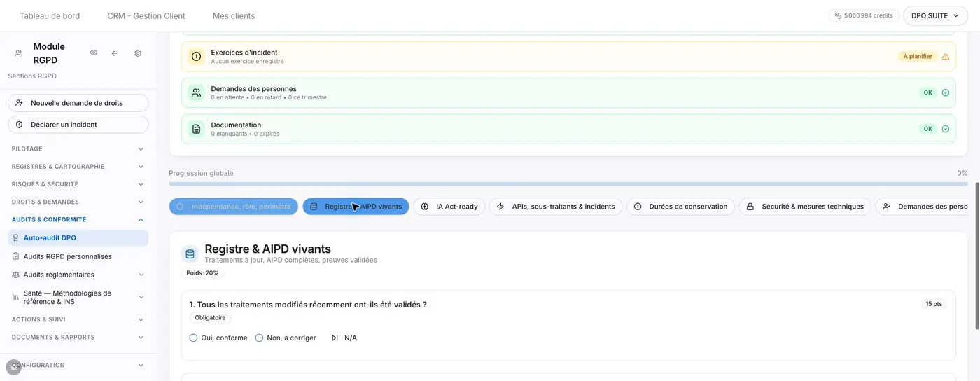Click the alert circle icon of Exercices d'incident
Viewport: 980px width, 381px height.
[197, 57]
